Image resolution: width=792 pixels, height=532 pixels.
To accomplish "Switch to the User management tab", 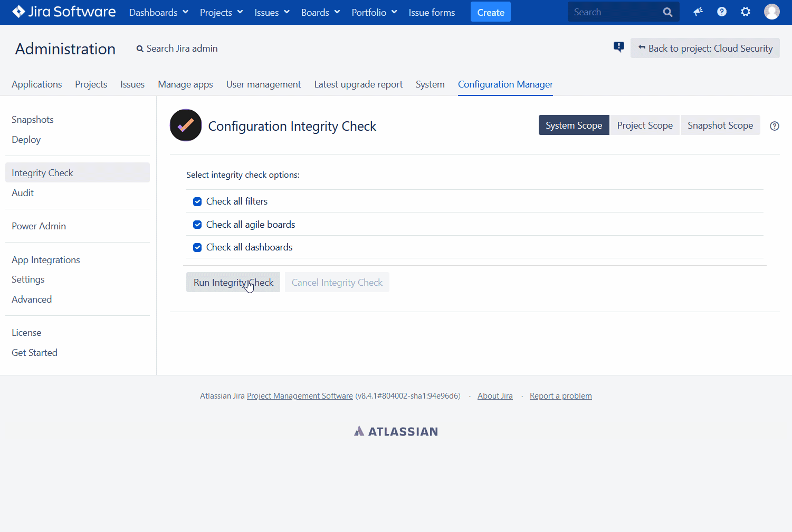I will pyautogui.click(x=263, y=84).
